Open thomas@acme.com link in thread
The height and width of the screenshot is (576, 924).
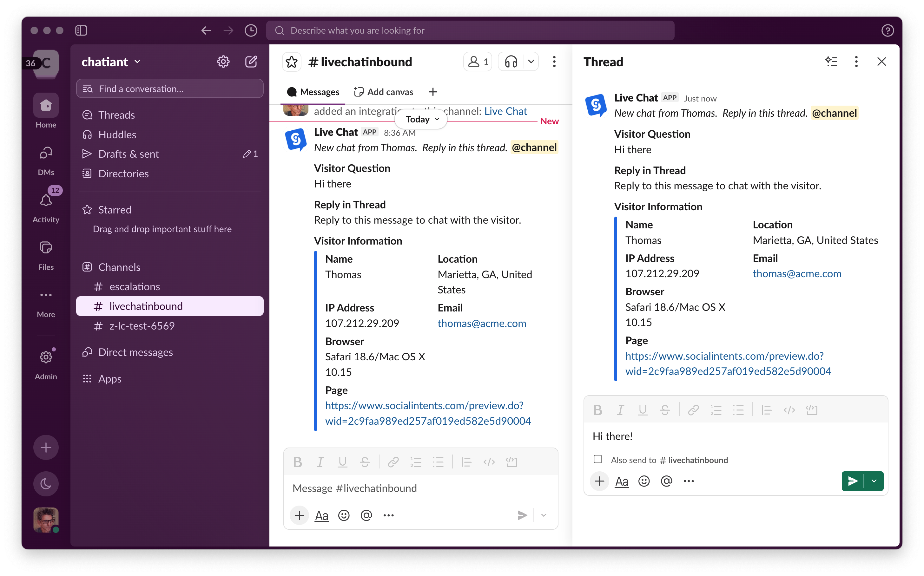(x=797, y=273)
